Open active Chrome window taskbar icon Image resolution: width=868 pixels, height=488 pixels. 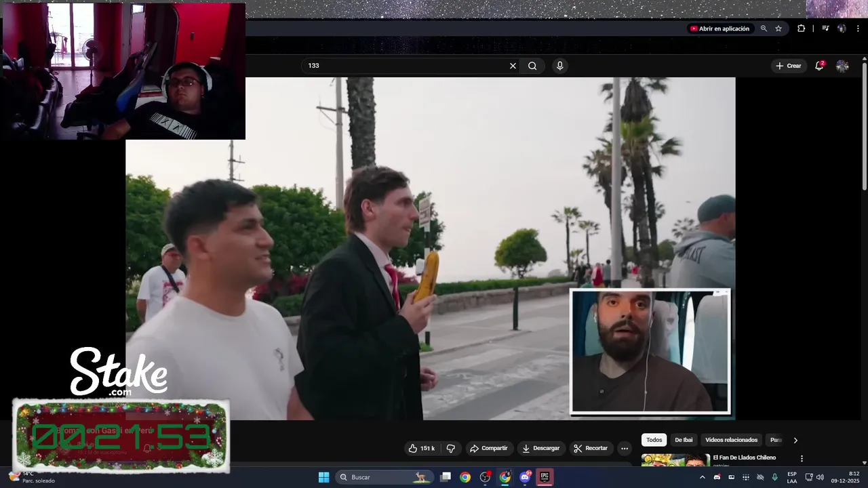click(x=505, y=477)
